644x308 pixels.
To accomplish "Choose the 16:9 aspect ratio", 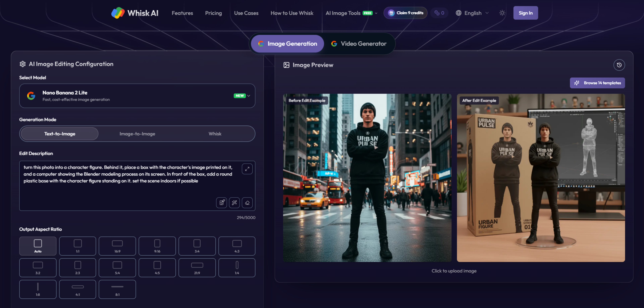I will [117, 246].
